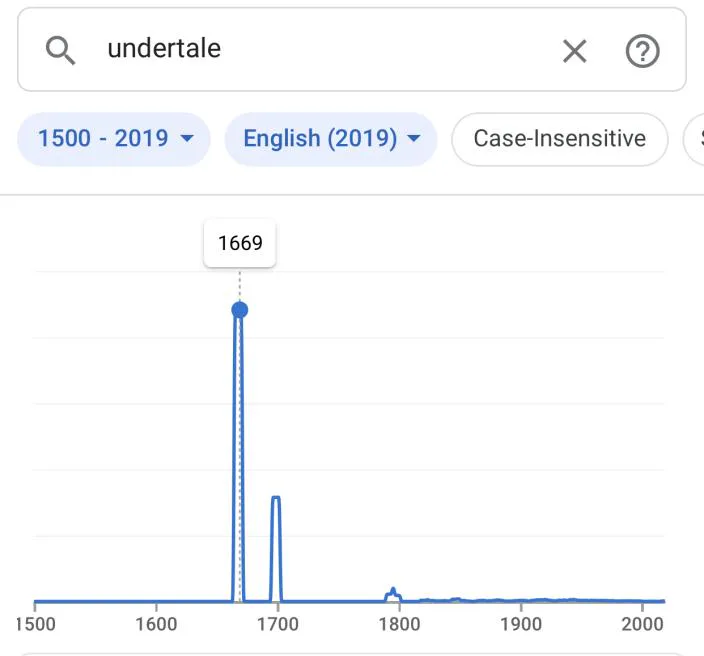704x656 pixels.
Task: Expand the English (2019) corpus selector
Action: click(x=331, y=138)
